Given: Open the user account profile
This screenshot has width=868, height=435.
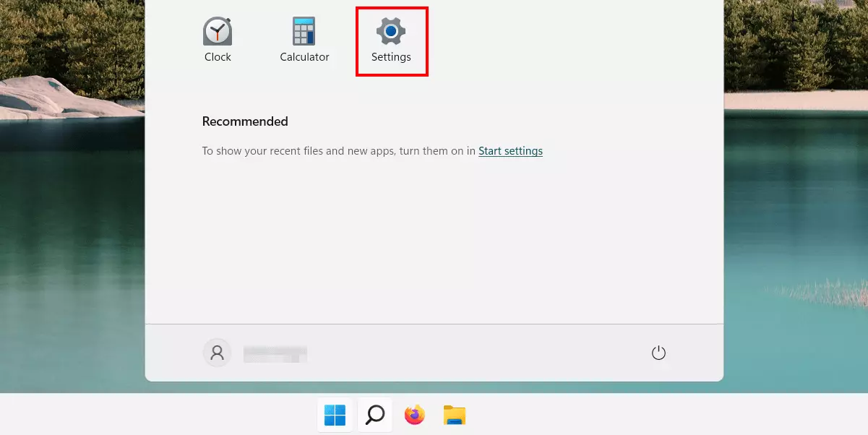Looking at the screenshot, I should 217,353.
